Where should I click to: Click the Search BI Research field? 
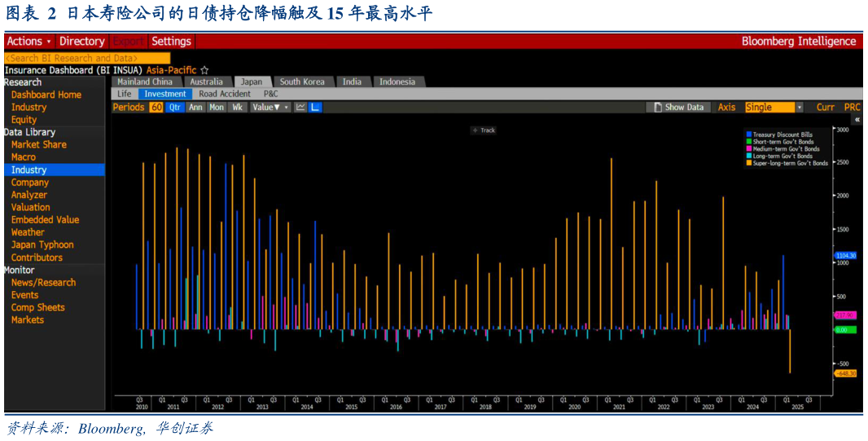click(86, 58)
